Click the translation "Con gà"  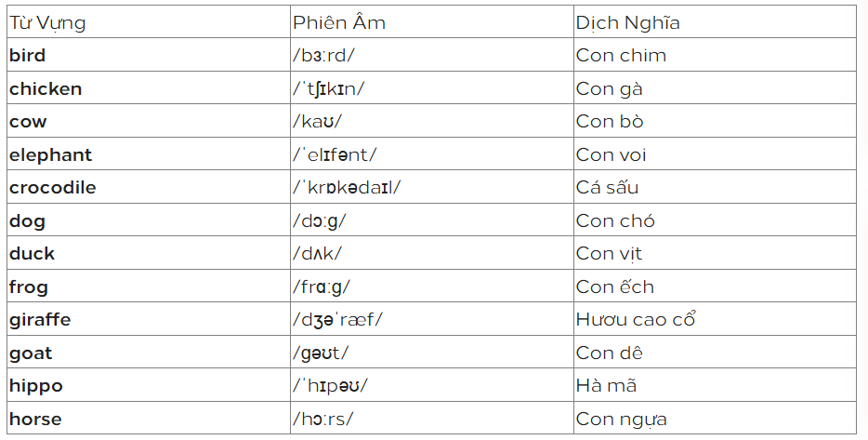(609, 88)
